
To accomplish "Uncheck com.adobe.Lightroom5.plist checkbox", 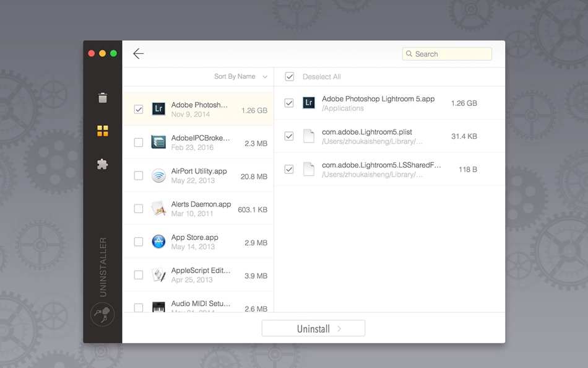I will point(289,136).
